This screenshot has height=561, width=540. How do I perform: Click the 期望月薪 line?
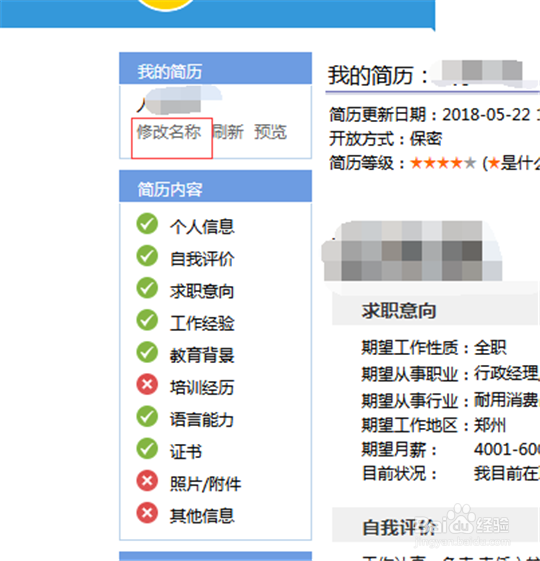coord(451,449)
